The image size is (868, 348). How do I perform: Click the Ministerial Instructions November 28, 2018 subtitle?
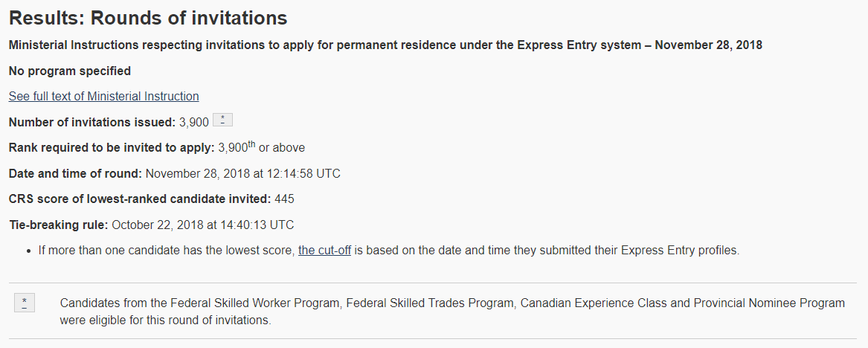385,45
